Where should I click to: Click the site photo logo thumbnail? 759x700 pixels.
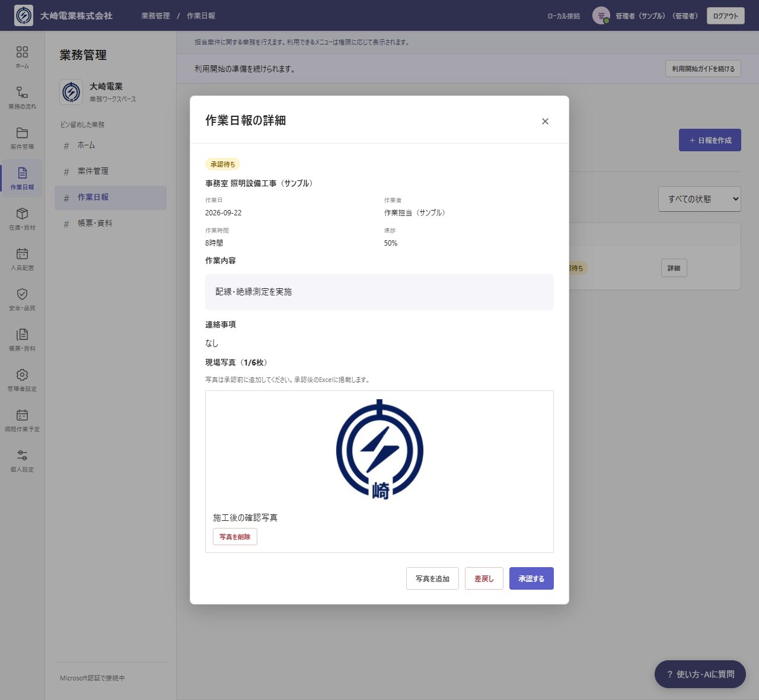pos(379,450)
